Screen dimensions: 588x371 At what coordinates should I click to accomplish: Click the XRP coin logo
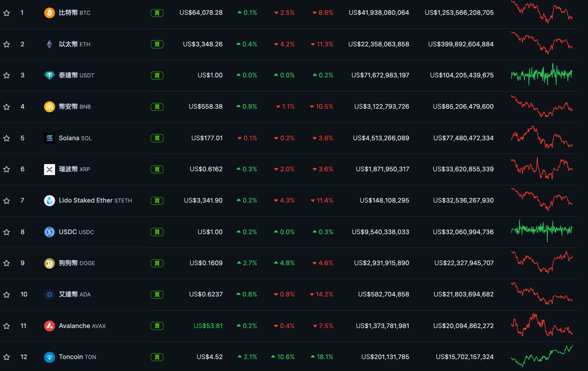click(49, 169)
